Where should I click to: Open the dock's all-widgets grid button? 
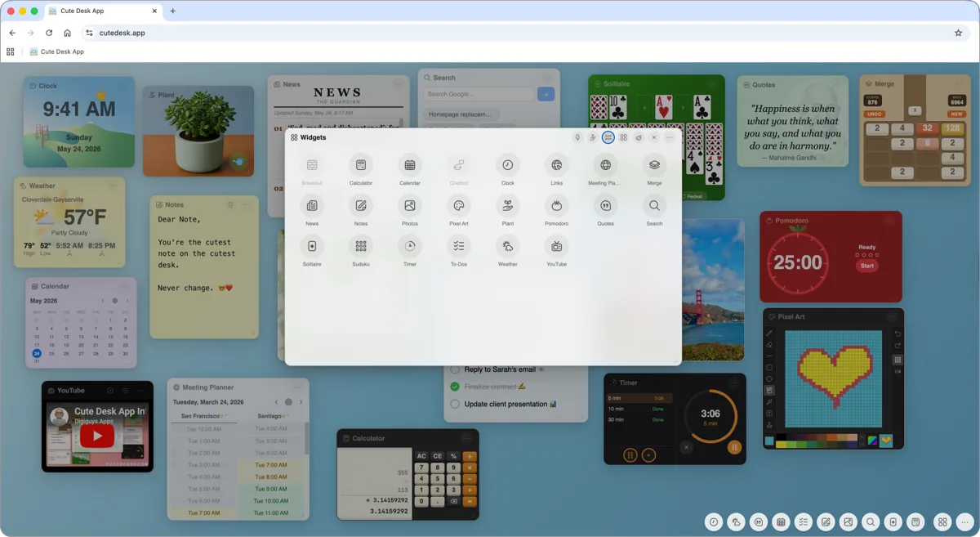pyautogui.click(x=942, y=521)
